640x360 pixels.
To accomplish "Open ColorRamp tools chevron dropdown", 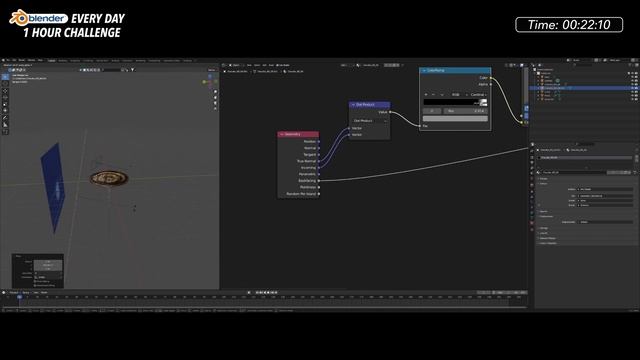I will 442,95.
